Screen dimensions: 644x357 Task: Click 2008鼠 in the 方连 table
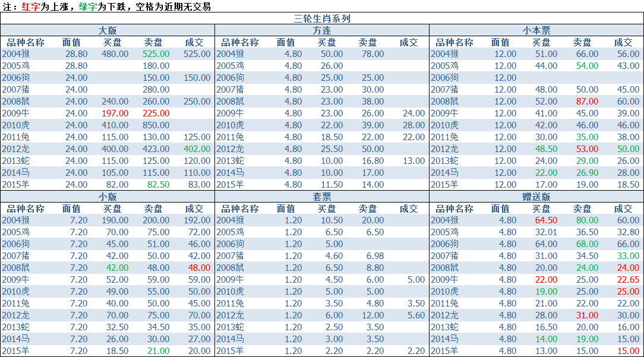click(x=230, y=102)
